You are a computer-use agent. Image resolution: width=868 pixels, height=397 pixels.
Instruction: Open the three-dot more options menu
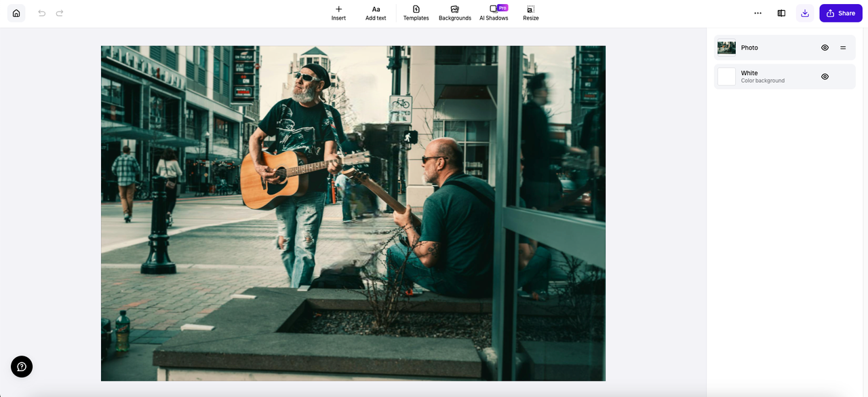(x=758, y=13)
